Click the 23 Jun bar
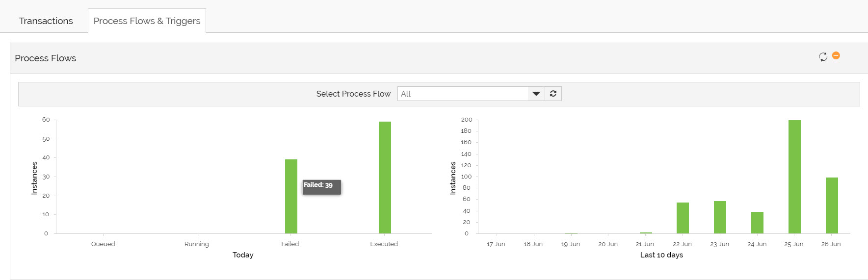Screen dimensions: 868x280 click(720, 217)
